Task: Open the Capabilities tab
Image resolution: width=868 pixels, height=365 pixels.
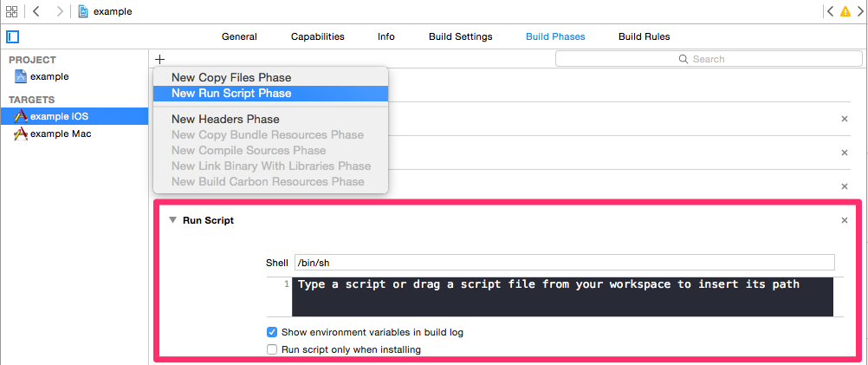Action: click(x=317, y=36)
